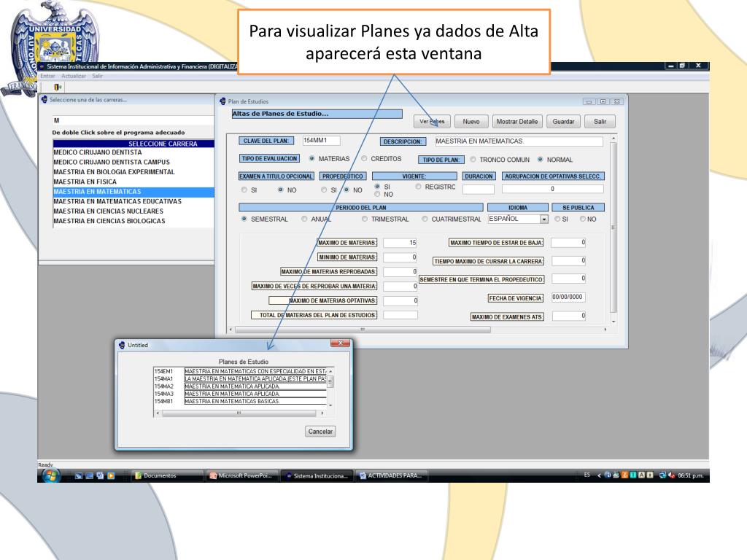The width and height of the screenshot is (747, 560).
Task: Choose CUATRIMESTRAL plan period
Action: coord(425,219)
